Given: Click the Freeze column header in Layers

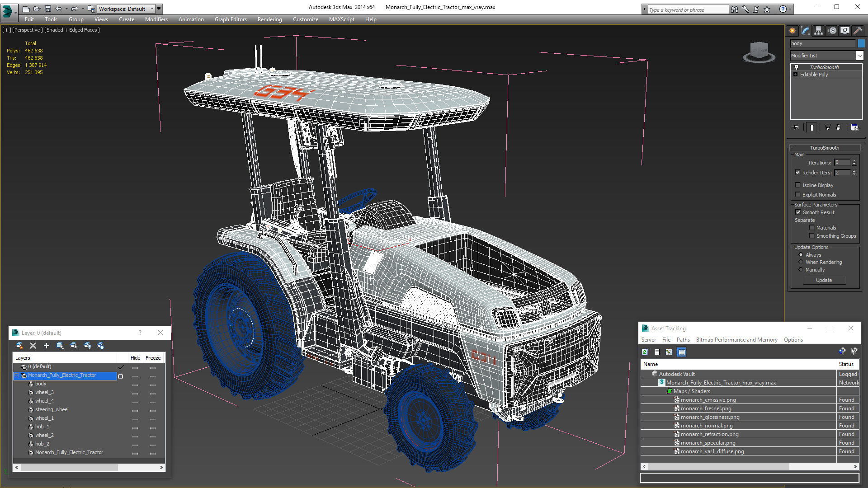Looking at the screenshot, I should [153, 358].
